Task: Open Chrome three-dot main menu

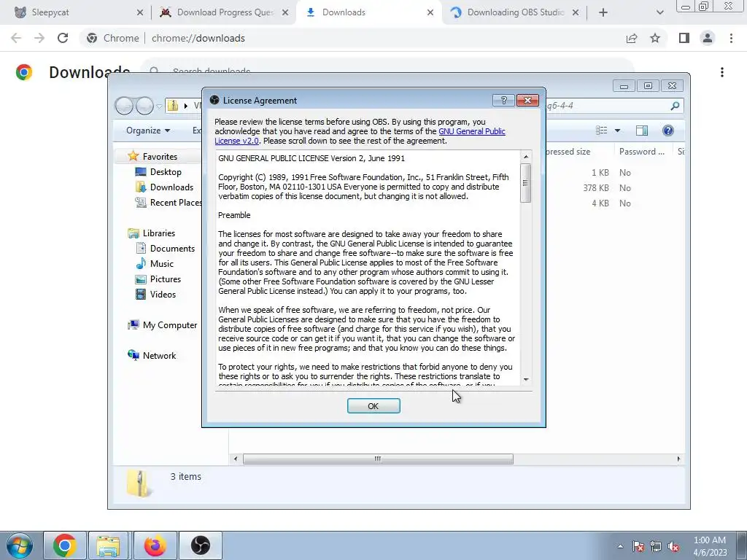Action: 731,38
